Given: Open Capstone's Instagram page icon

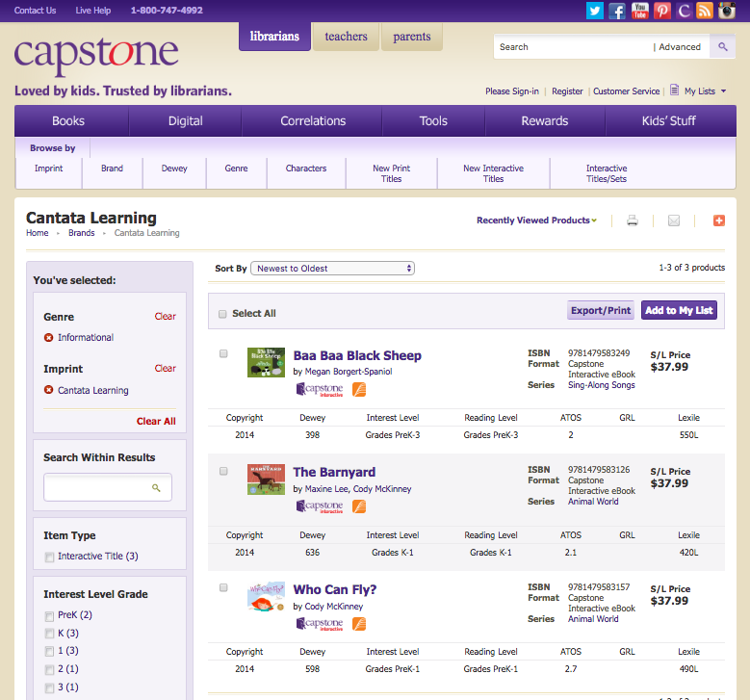Looking at the screenshot, I should point(727,10).
